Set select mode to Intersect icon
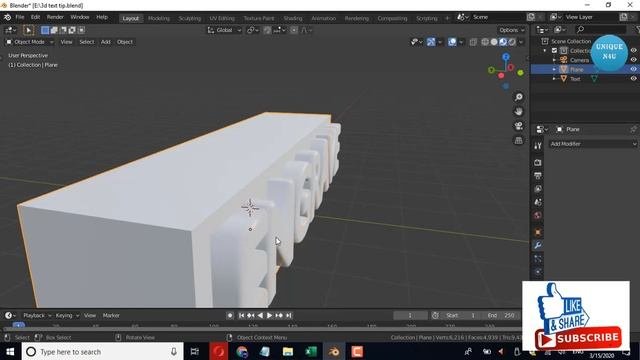The height and width of the screenshot is (360, 640). (x=82, y=30)
